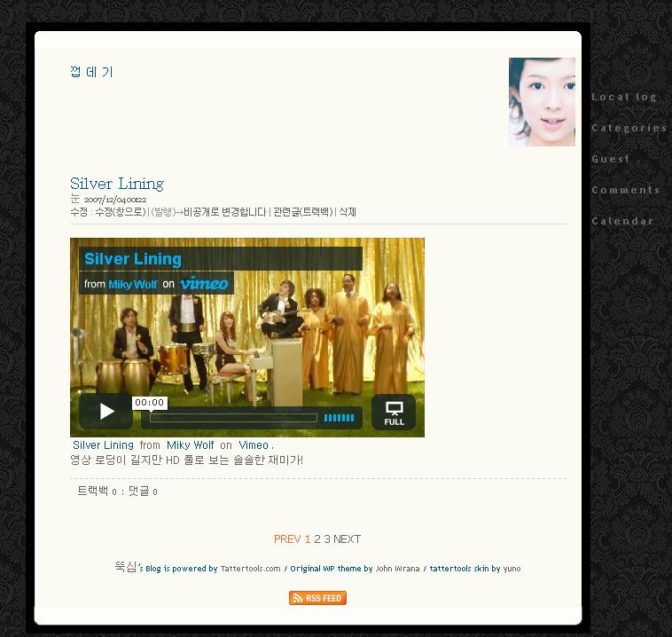
Task: Click Silver Lining link below the video
Action: (x=104, y=445)
